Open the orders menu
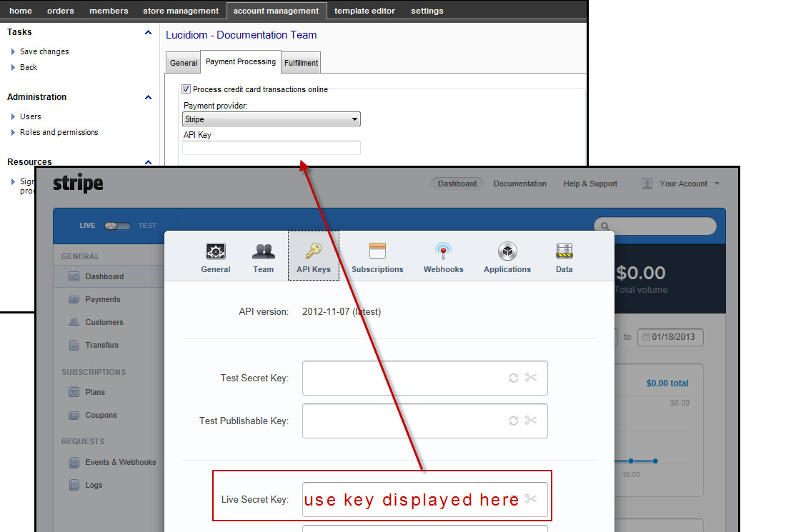Viewport: 801px width, 532px height. click(x=60, y=11)
